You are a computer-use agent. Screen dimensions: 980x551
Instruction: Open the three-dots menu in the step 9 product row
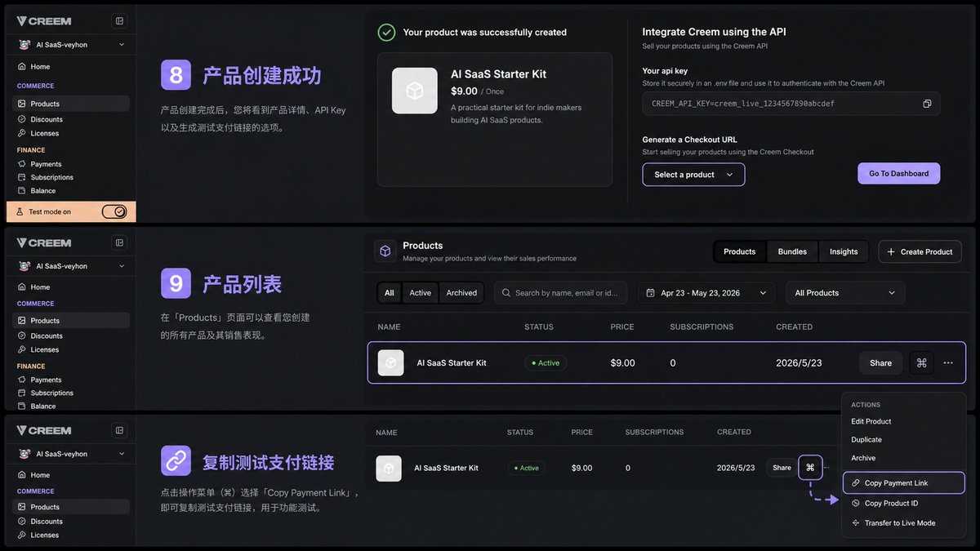[948, 362]
